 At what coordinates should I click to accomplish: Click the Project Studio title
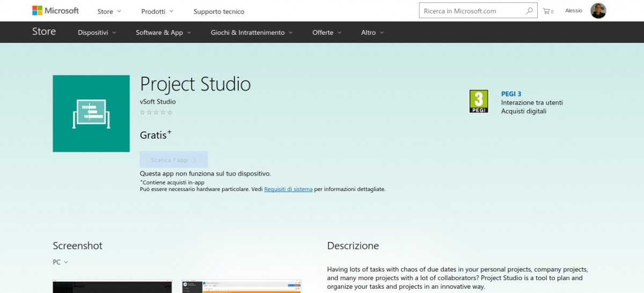click(195, 84)
